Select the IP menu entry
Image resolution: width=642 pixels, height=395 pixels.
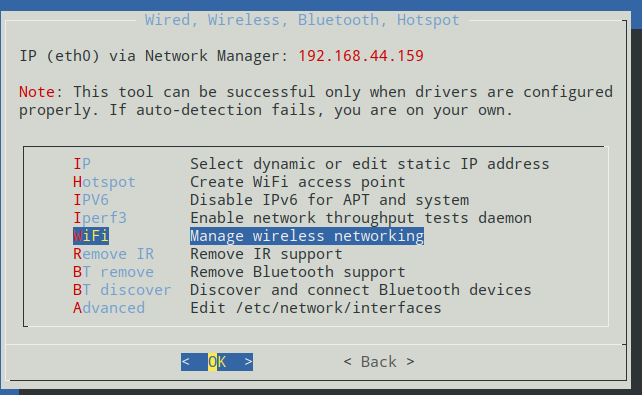pyautogui.click(x=82, y=164)
